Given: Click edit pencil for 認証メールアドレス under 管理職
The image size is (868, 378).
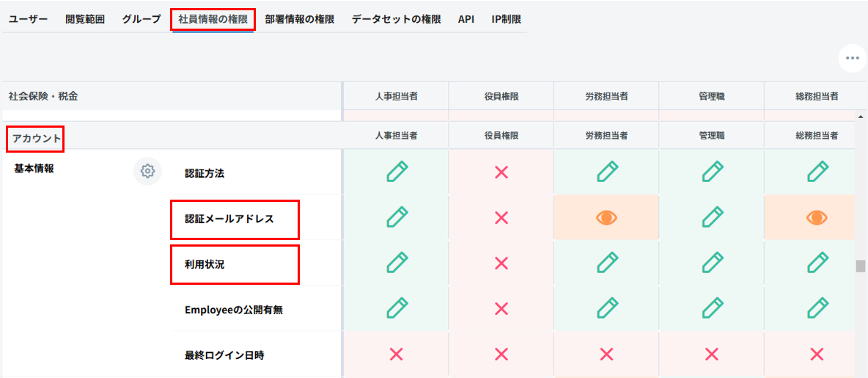Looking at the screenshot, I should pyautogui.click(x=711, y=217).
